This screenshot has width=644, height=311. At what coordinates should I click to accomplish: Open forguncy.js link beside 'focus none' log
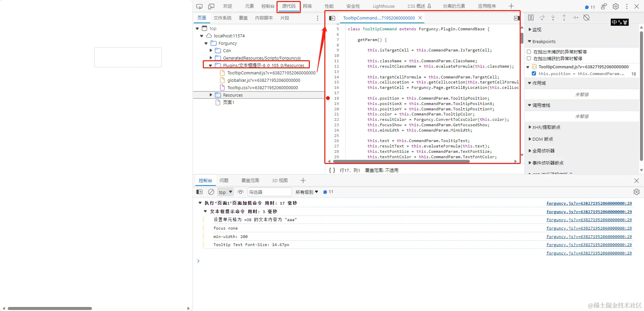[589, 228]
